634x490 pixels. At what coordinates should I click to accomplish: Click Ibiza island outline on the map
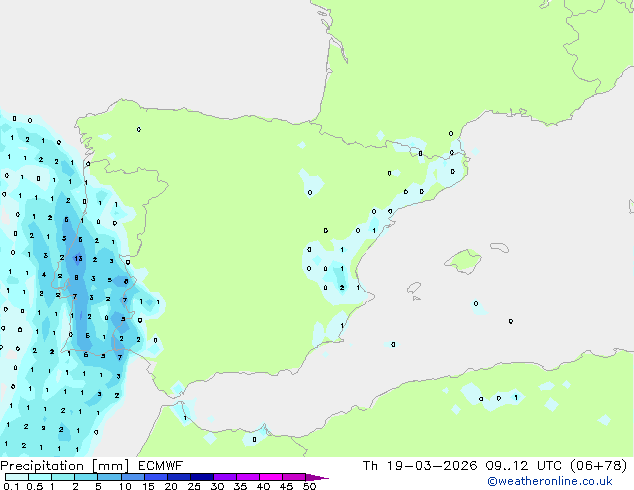click(x=414, y=288)
